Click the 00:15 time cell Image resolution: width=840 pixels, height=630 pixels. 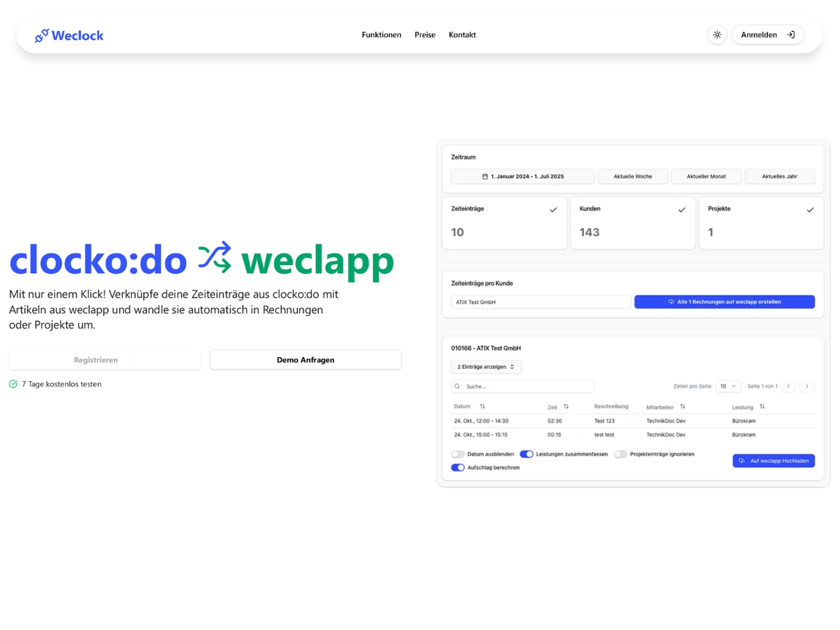tap(554, 435)
